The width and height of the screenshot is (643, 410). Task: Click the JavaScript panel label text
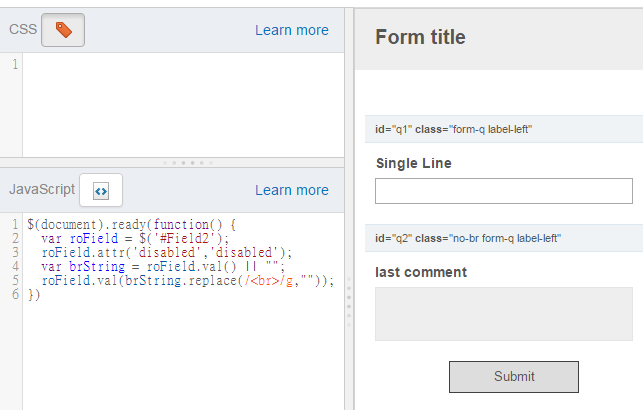click(42, 189)
